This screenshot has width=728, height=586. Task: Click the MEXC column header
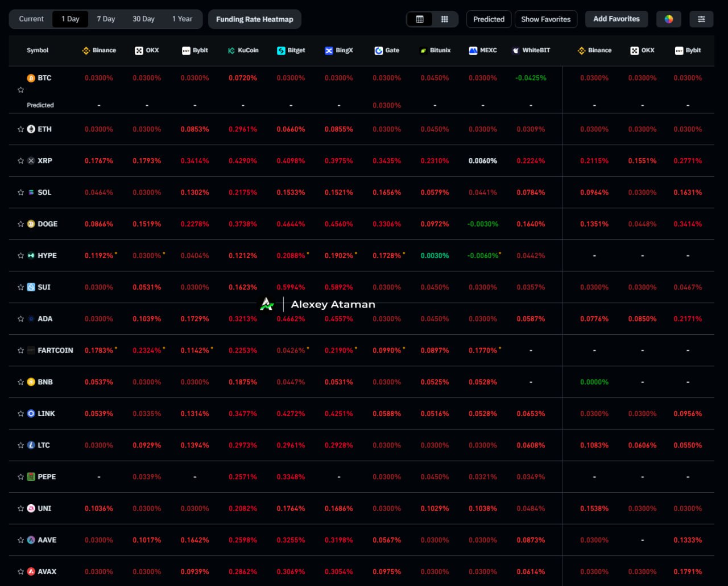click(483, 51)
